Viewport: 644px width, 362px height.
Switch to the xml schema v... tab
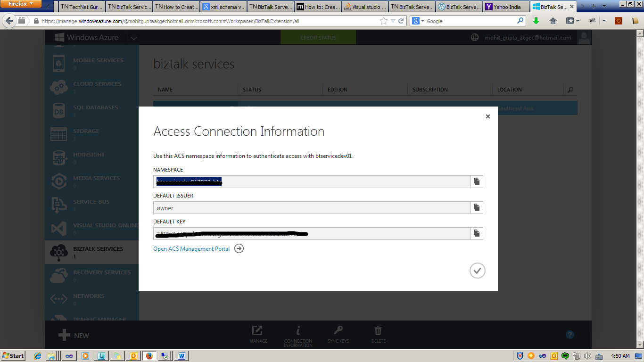[223, 7]
